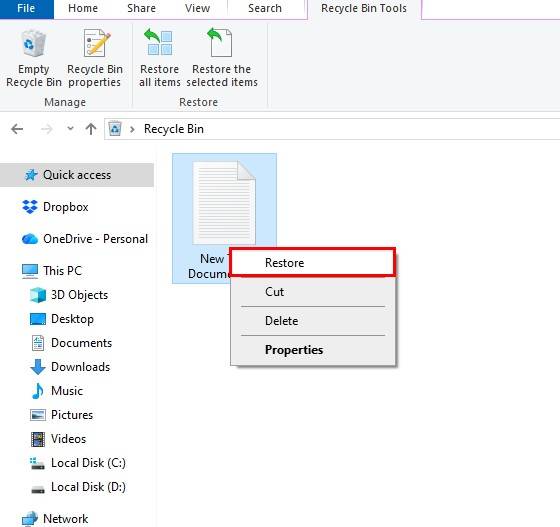The height and width of the screenshot is (527, 560).
Task: Go back with the left arrow
Action: point(17,129)
